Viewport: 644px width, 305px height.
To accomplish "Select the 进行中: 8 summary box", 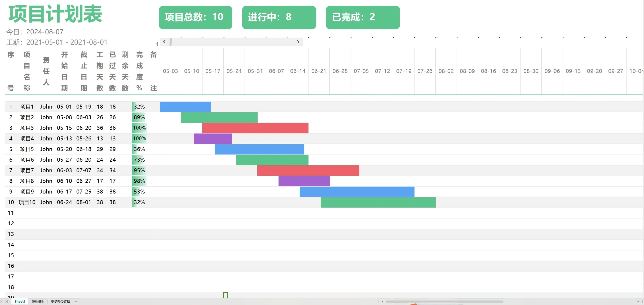I will coord(279,17).
